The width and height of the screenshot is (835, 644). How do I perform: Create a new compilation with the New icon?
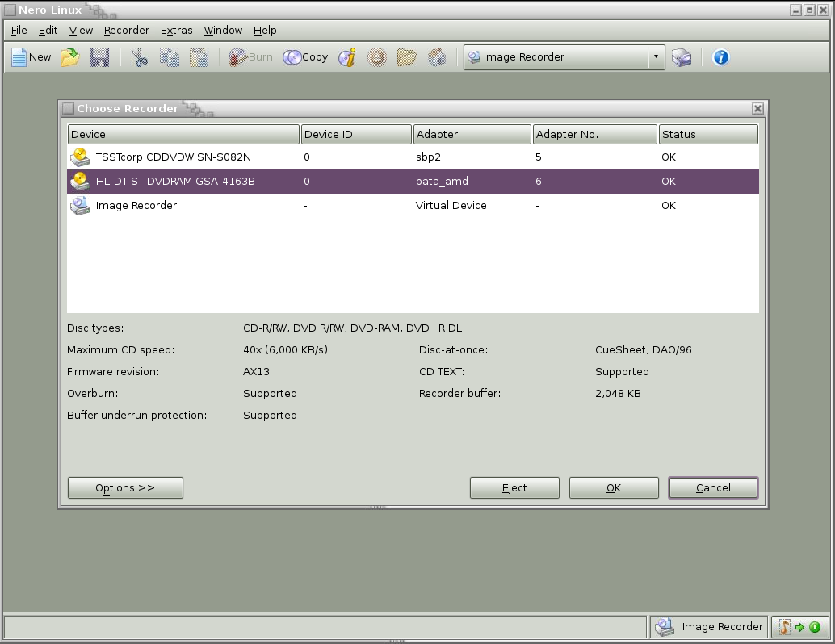pyautogui.click(x=31, y=57)
